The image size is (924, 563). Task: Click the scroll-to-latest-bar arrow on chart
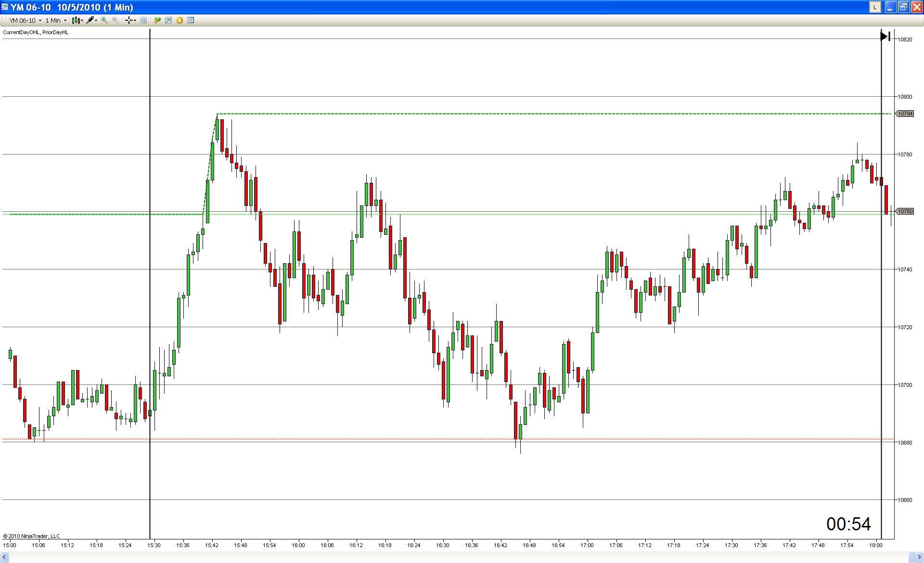[x=885, y=36]
